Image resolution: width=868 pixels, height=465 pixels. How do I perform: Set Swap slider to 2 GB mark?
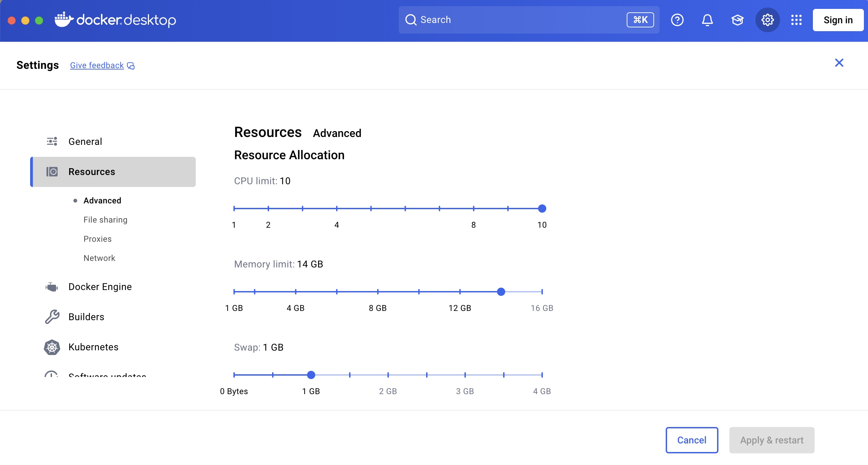(x=388, y=375)
